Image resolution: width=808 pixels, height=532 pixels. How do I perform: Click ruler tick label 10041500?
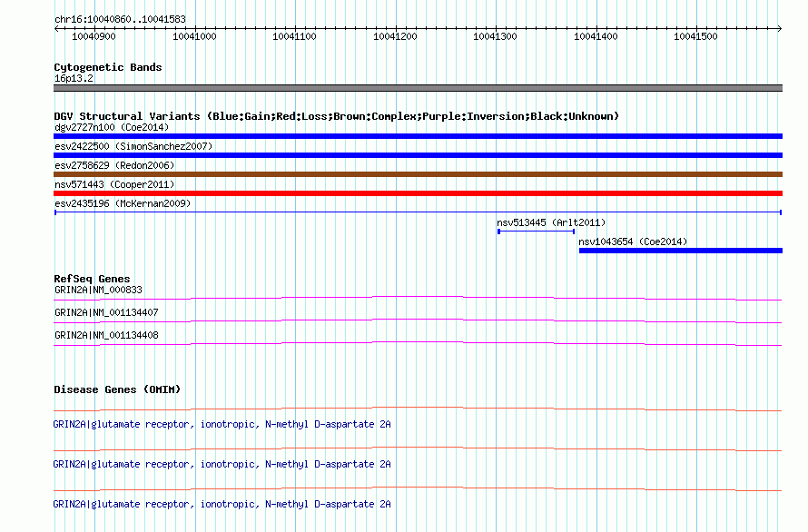coord(695,36)
